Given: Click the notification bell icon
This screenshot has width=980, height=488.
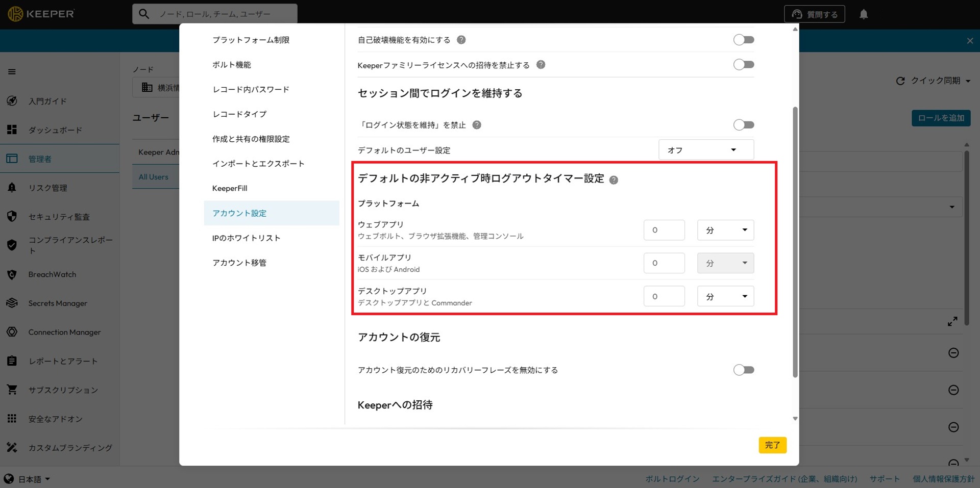Looking at the screenshot, I should [x=863, y=14].
